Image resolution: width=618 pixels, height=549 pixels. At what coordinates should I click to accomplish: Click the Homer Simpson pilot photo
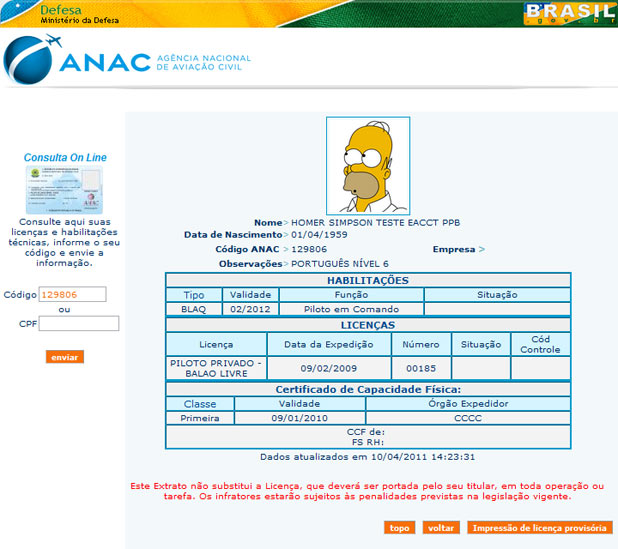[x=368, y=165]
